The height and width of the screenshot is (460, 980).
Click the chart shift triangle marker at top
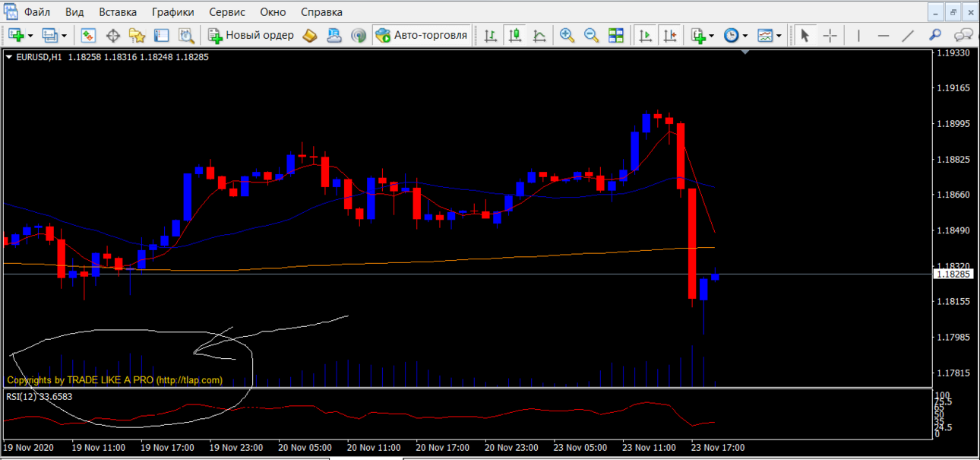pos(745,52)
